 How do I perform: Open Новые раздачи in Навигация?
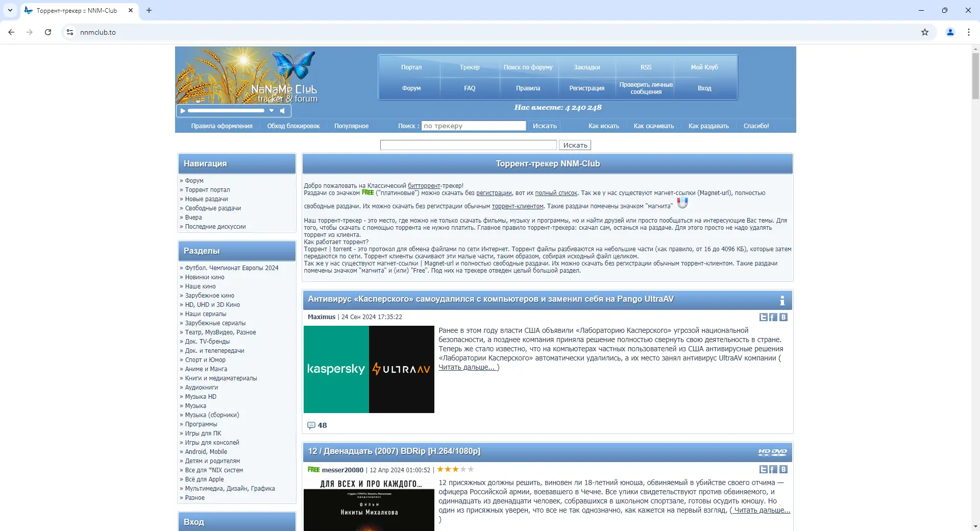(206, 199)
